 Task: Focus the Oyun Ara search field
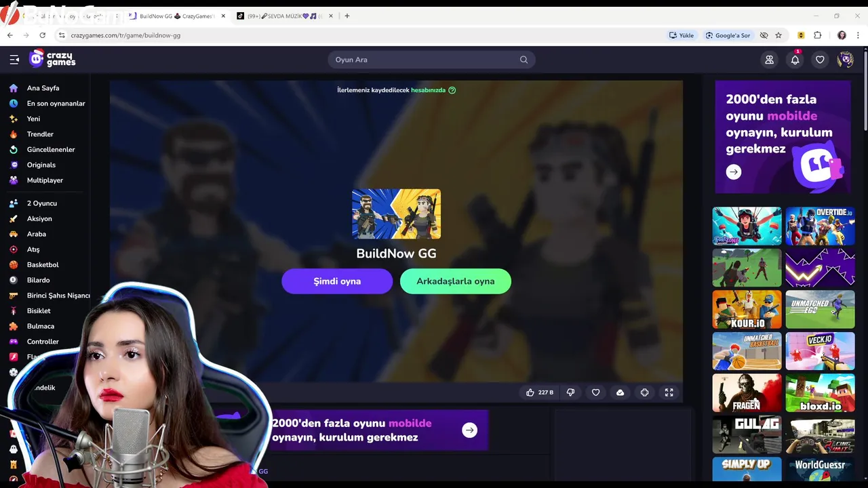[432, 60]
